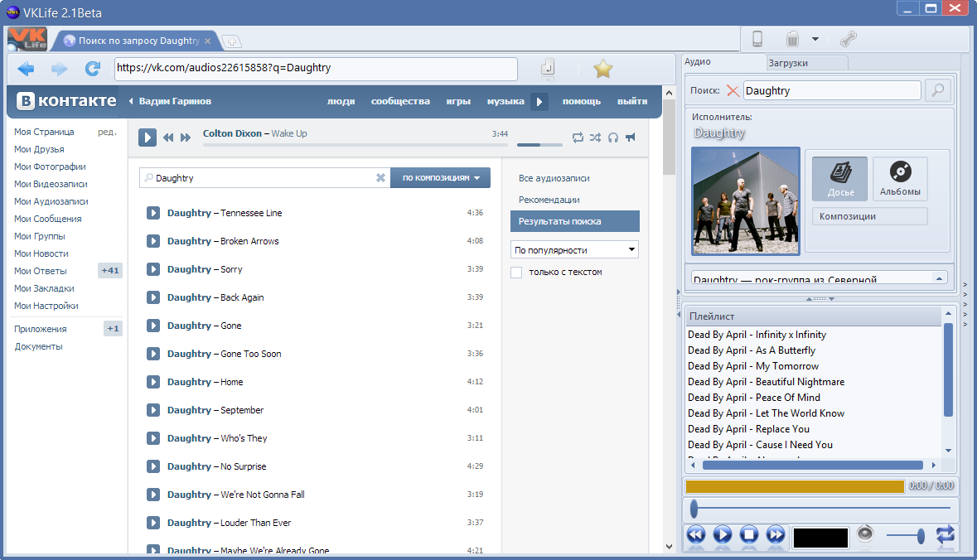Click the Композиции button

870,216
